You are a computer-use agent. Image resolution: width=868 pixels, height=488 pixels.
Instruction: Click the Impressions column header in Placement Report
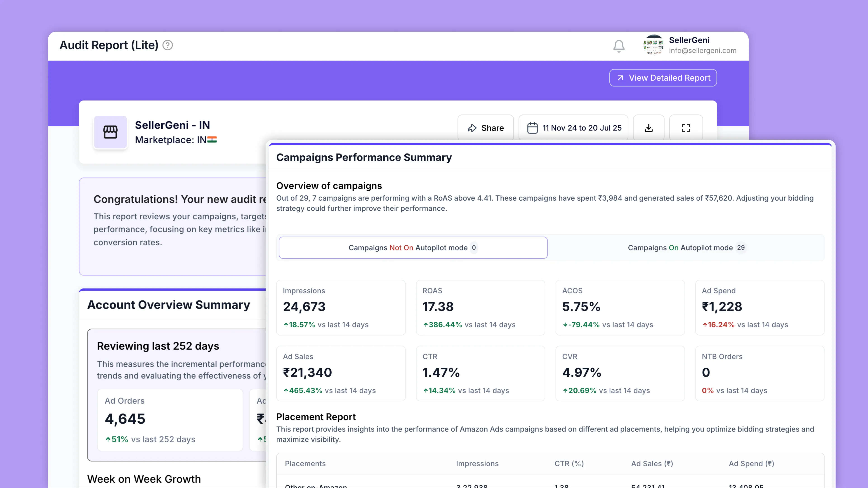click(x=477, y=463)
